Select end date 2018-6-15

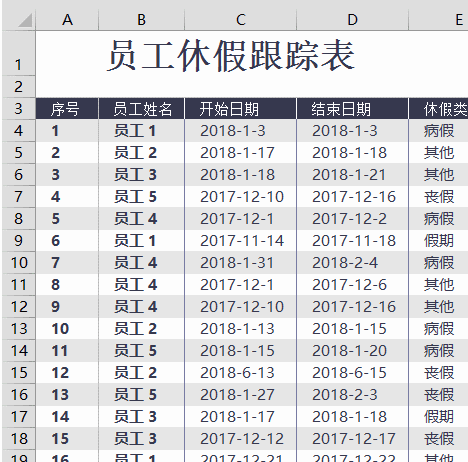tap(352, 373)
